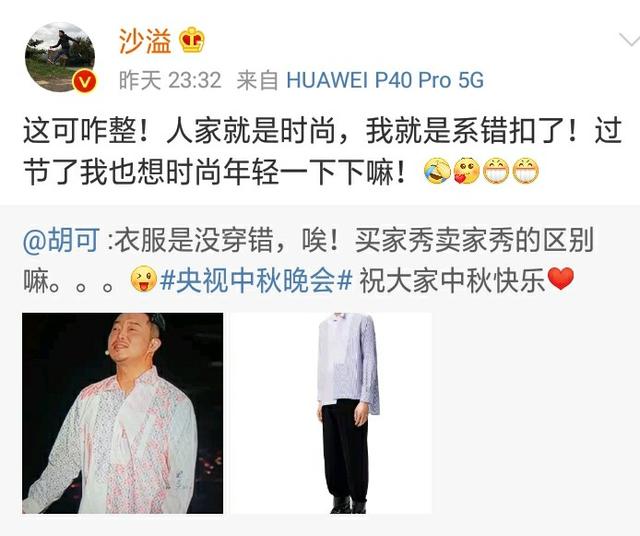Image resolution: width=640 pixels, height=536 pixels.
Task: Tap the crown membership icon
Action: 192,40
